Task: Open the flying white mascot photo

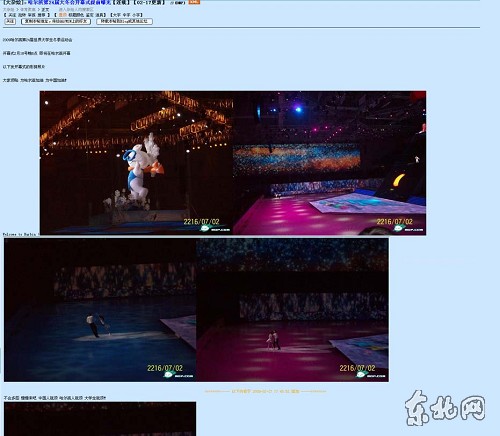Action: [x=136, y=163]
